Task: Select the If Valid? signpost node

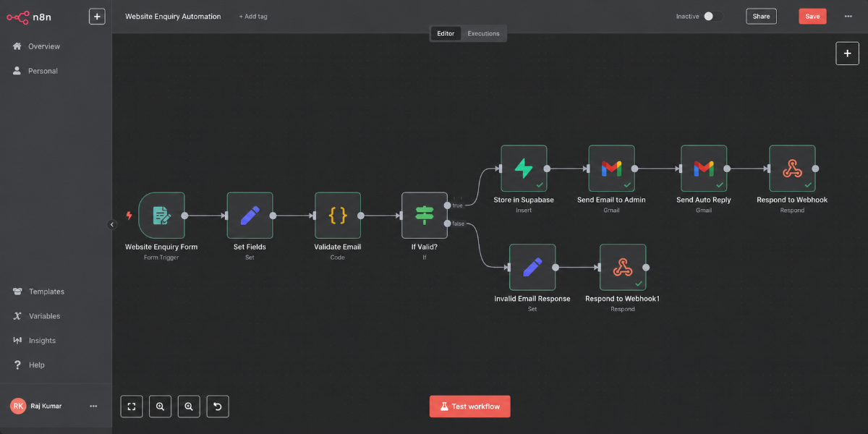Action: [425, 215]
